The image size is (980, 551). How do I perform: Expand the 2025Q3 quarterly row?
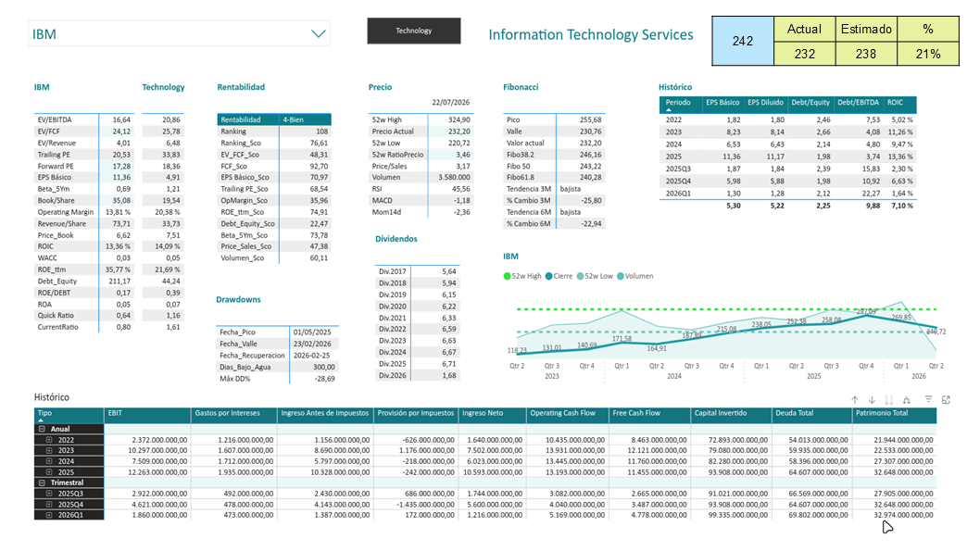pos(49,494)
